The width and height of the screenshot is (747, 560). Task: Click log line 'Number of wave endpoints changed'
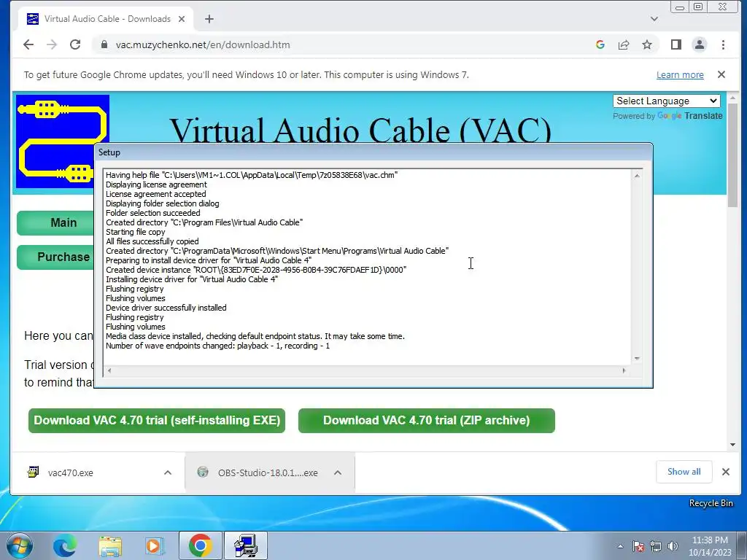pos(217,346)
